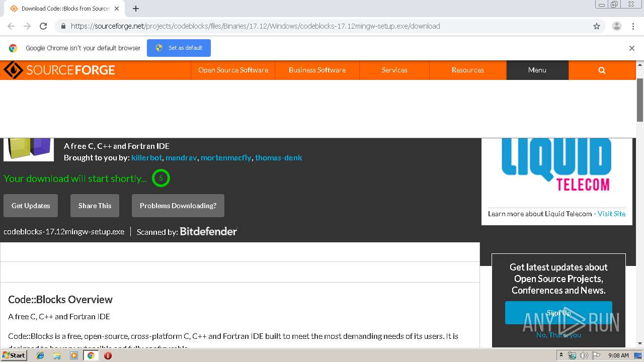
Task: Launch Internet Explorer from taskbar
Action: pos(40,355)
